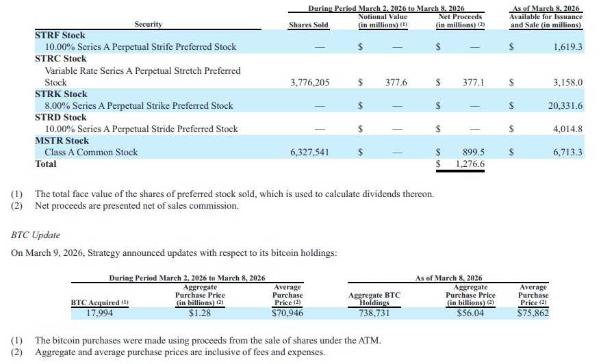The height and width of the screenshot is (364, 601).
Task: Select the 1,619.3 available for issuance value
Action: click(x=567, y=47)
